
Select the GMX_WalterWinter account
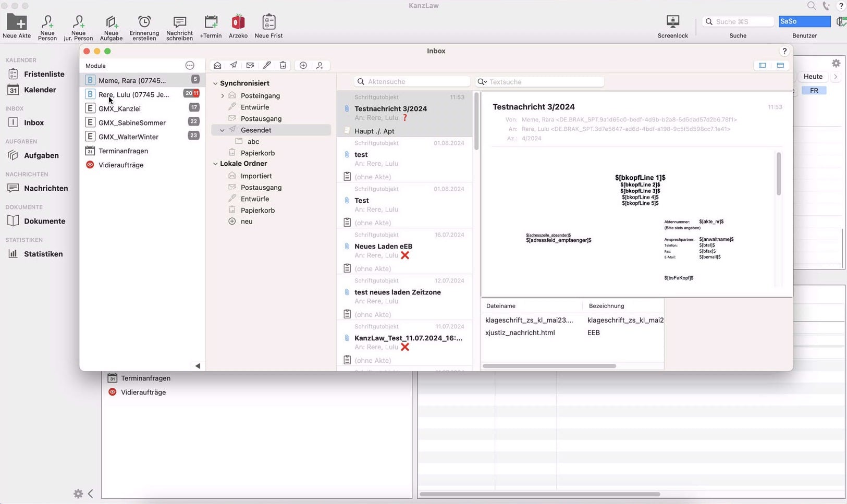(142, 137)
